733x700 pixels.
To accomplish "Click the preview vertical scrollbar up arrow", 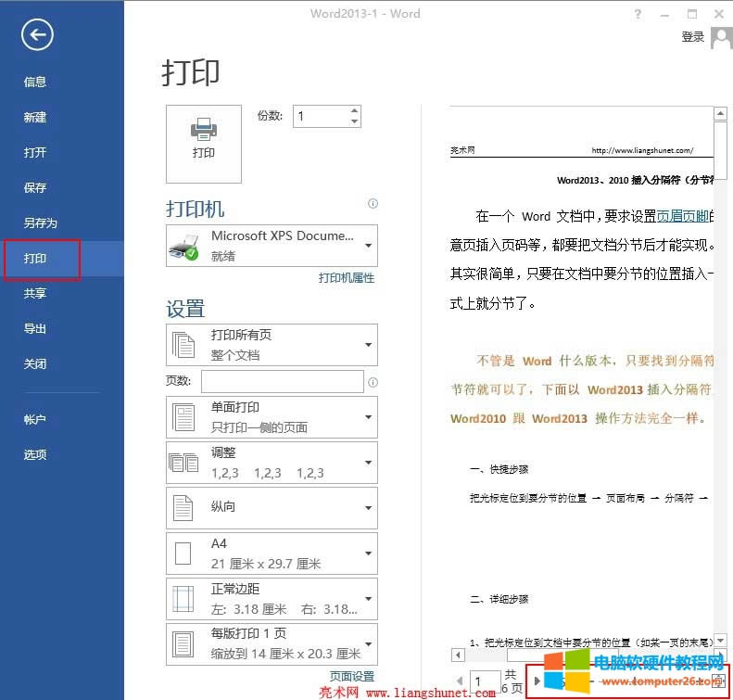I will [x=719, y=113].
